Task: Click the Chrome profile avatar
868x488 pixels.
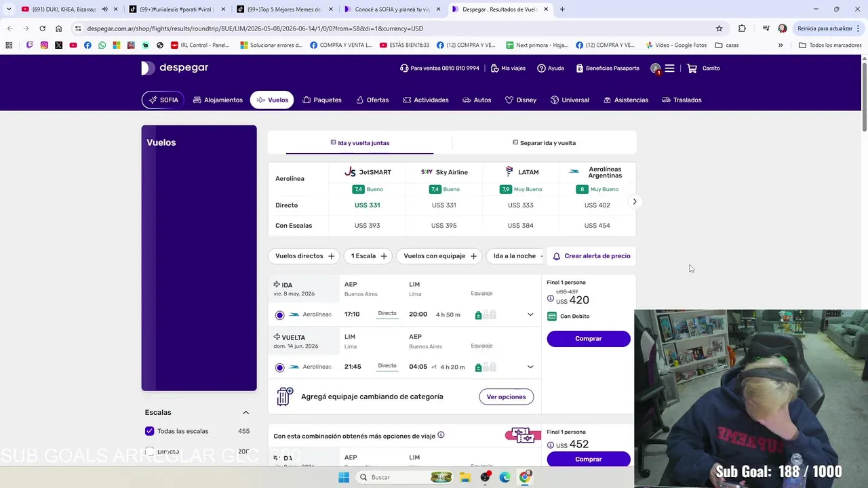Action: 783,28
